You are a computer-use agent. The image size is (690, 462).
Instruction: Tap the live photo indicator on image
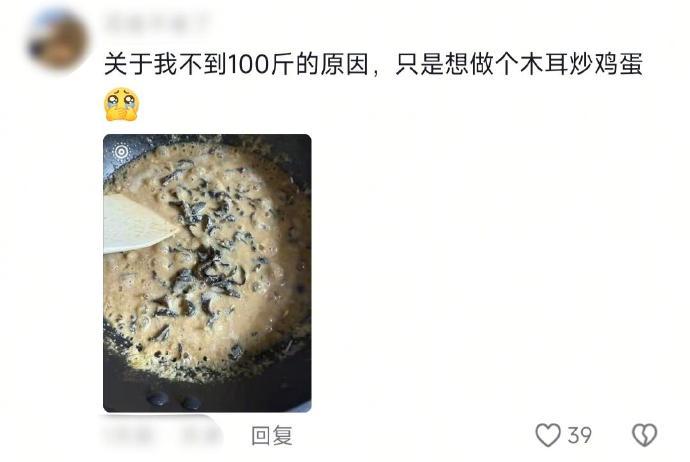tap(121, 152)
